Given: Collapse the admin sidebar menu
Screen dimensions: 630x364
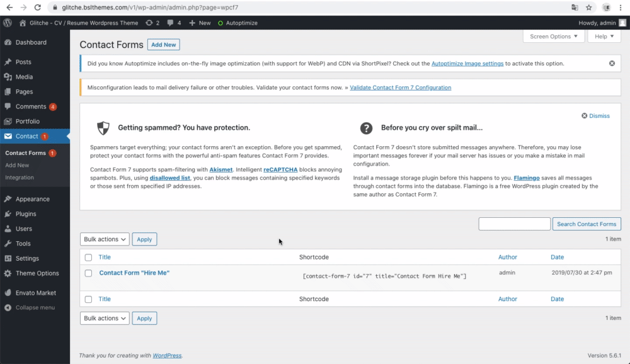Looking at the screenshot, I should (35, 307).
